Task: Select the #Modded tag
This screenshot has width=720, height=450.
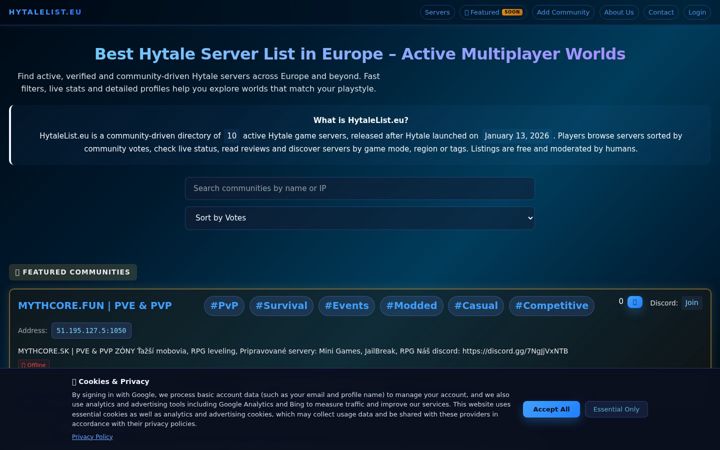Action: click(x=411, y=306)
